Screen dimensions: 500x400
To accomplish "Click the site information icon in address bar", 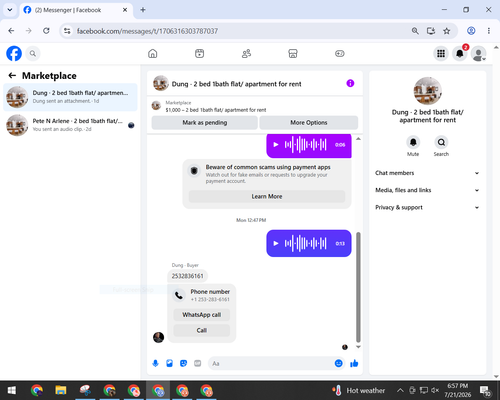I will [x=67, y=31].
